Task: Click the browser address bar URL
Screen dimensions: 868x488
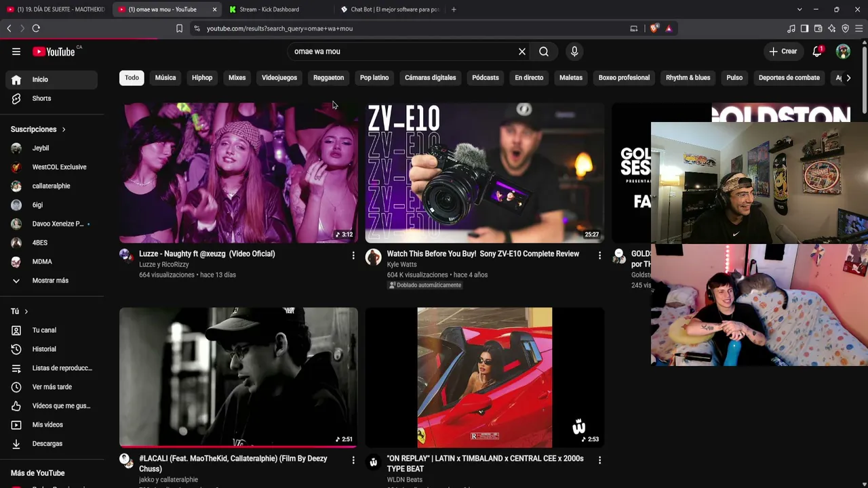Action: tap(279, 28)
